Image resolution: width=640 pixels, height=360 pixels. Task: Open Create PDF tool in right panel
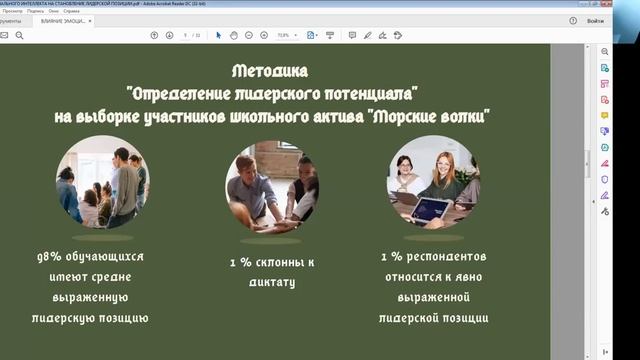(x=604, y=100)
